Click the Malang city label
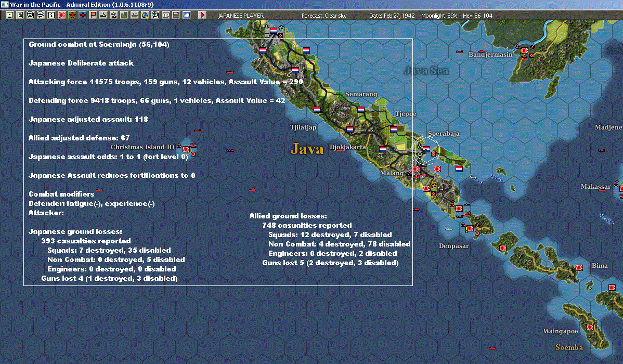Viewport: 623px width, 364px height. click(x=392, y=173)
